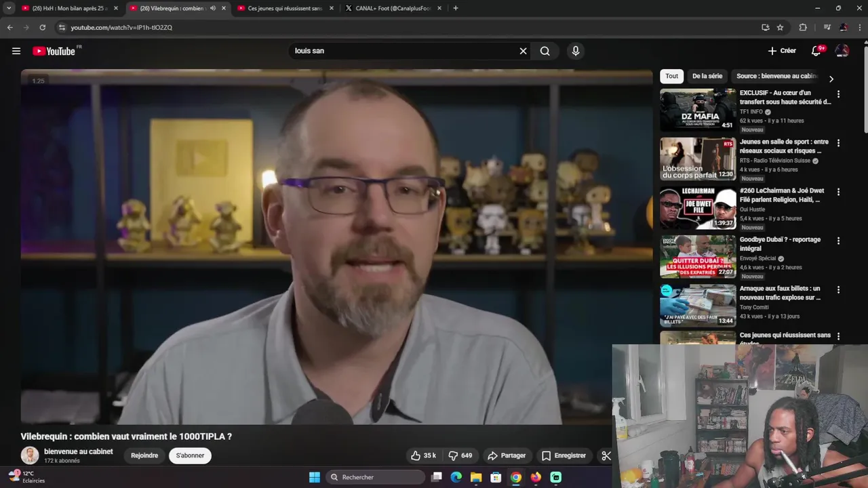Open File Explorer from the taskbar
Image resolution: width=868 pixels, height=488 pixels.
pos(476,477)
